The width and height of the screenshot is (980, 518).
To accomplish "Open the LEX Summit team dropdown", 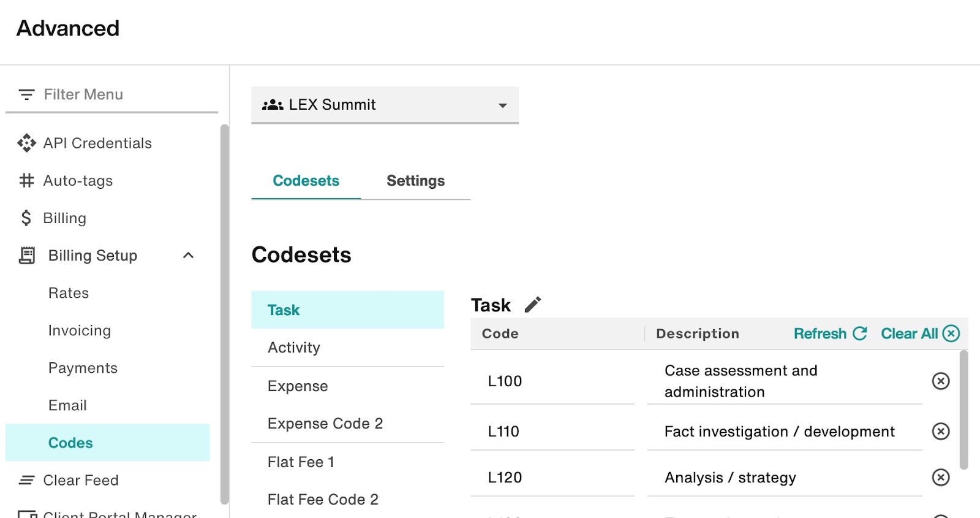I will [x=384, y=105].
